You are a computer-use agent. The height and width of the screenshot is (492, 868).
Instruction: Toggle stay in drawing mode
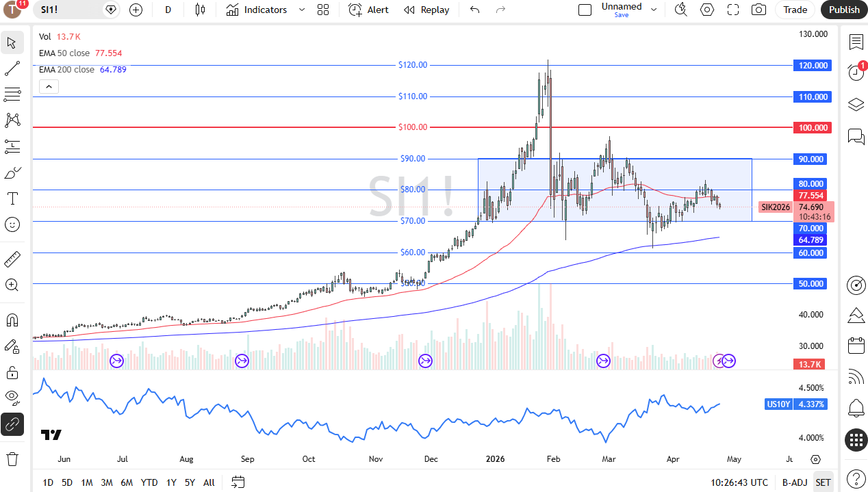[x=12, y=346]
